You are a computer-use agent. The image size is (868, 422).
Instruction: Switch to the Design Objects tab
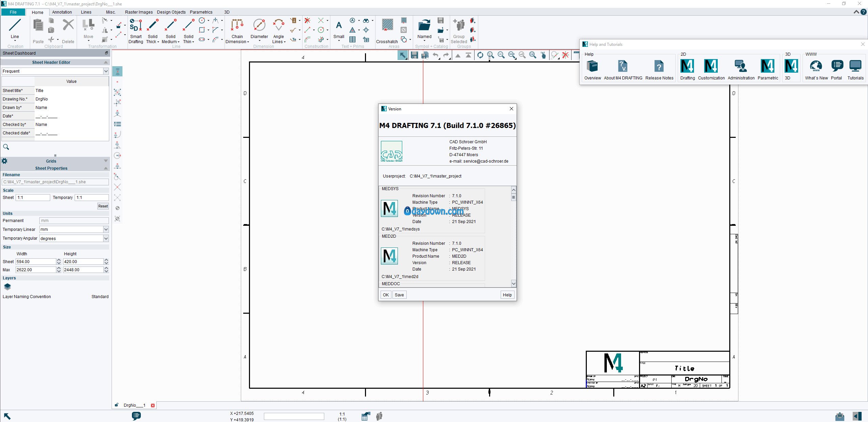(x=171, y=12)
